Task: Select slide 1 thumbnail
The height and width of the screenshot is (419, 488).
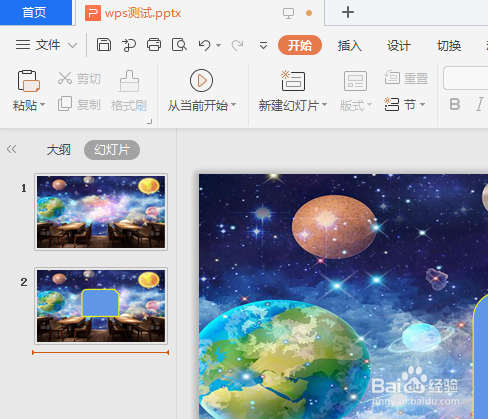Action: [101, 212]
